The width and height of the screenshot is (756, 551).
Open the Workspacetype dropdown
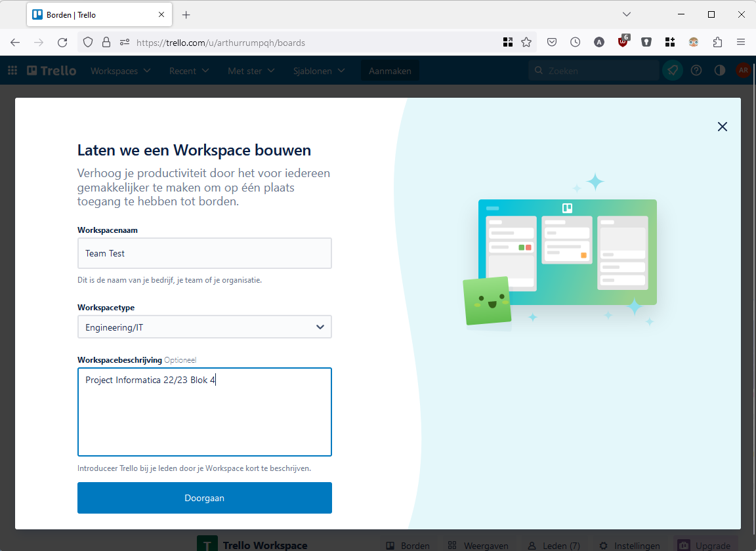204,327
